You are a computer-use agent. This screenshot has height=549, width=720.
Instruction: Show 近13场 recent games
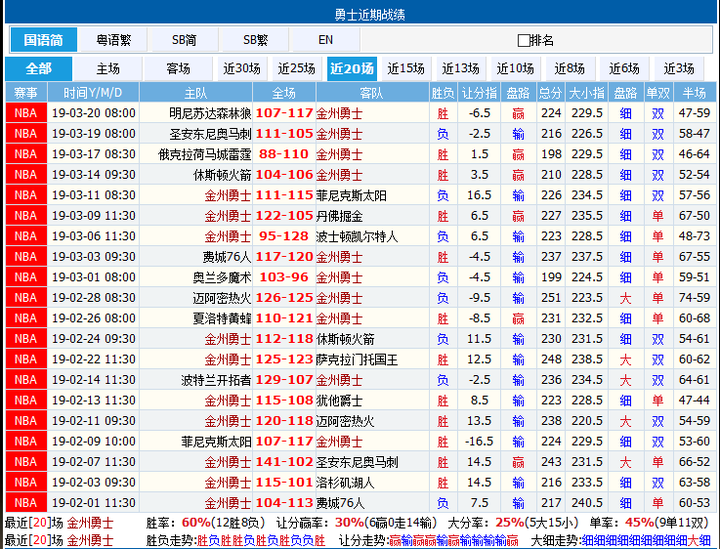461,69
